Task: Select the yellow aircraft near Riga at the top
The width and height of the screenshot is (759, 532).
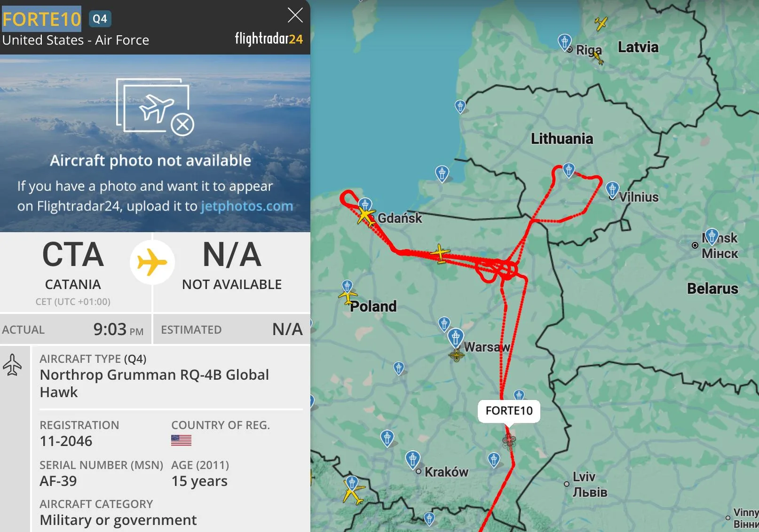Action: [601, 23]
